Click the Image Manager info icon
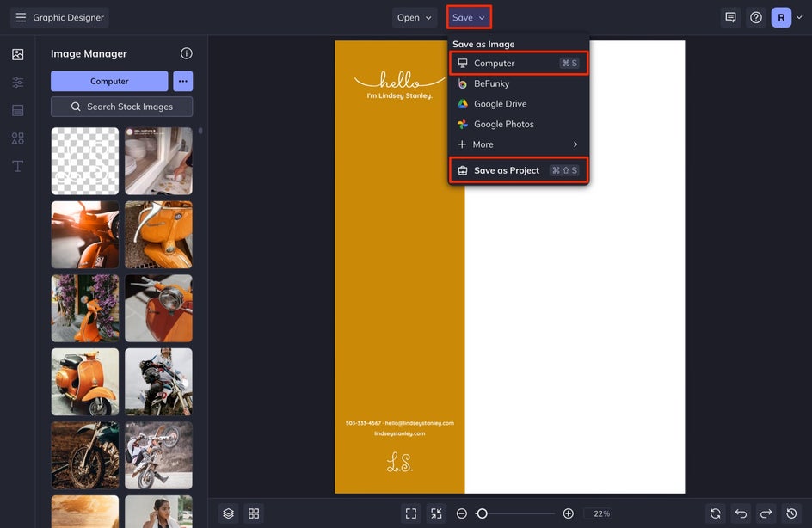 (187, 53)
